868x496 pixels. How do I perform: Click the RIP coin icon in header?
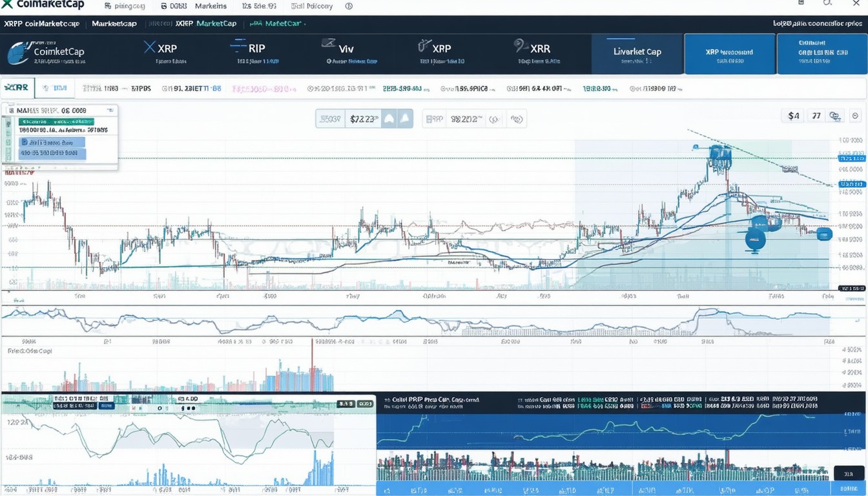click(x=238, y=46)
